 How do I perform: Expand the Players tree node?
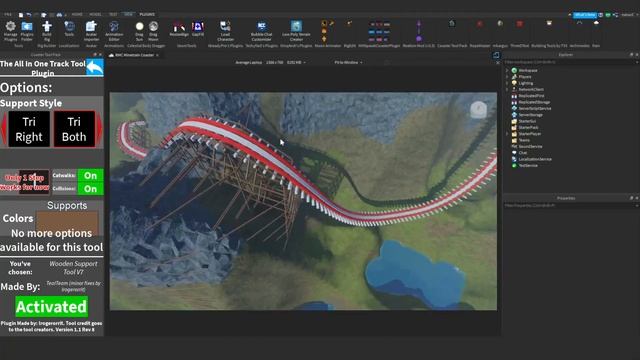tap(507, 77)
